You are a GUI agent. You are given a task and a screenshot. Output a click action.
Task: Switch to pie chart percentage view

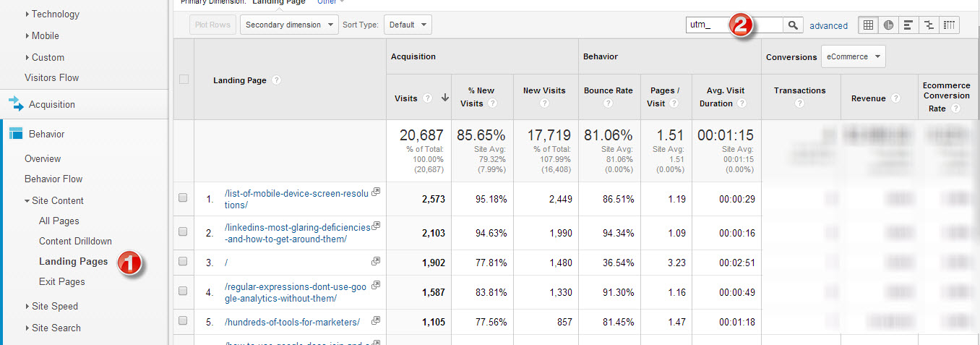pyautogui.click(x=888, y=25)
